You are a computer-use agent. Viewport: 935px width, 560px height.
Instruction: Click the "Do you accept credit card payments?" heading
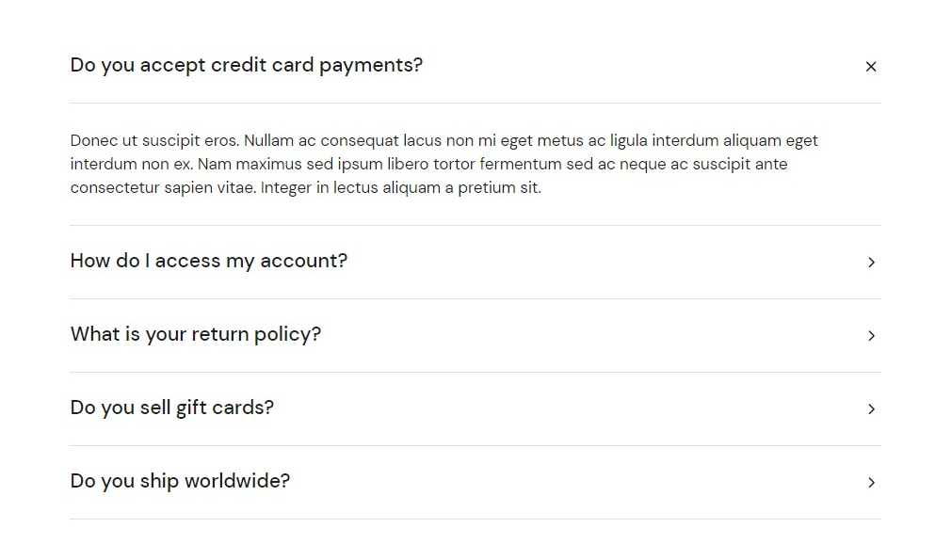tap(247, 65)
